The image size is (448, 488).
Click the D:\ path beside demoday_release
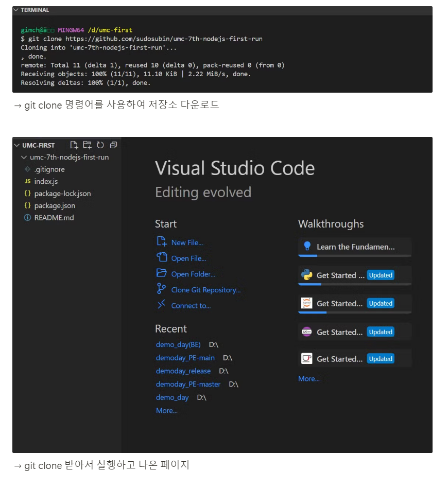[224, 371]
